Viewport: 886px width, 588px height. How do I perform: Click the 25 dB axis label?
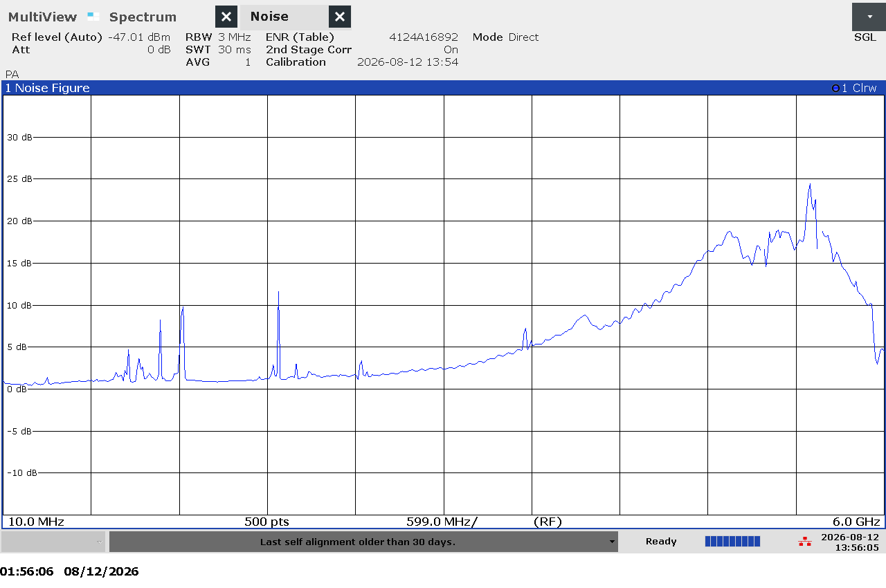tap(19, 179)
